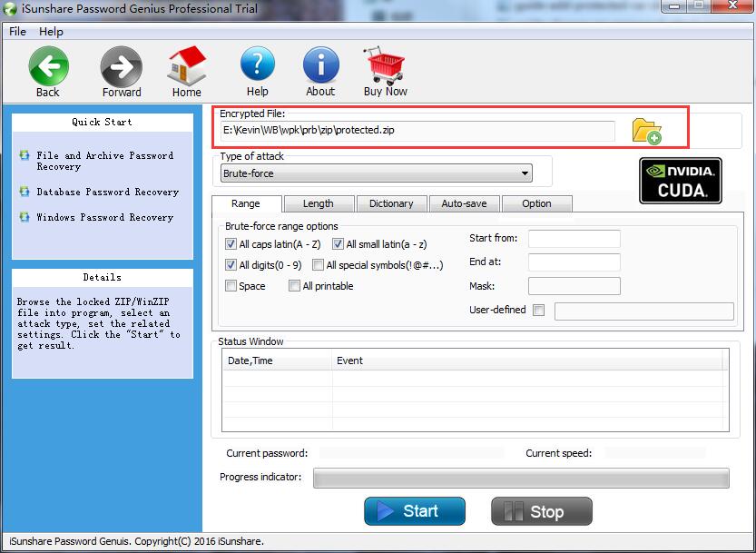Image resolution: width=756 pixels, height=553 pixels.
Task: Open the File menu
Action: click(x=17, y=32)
